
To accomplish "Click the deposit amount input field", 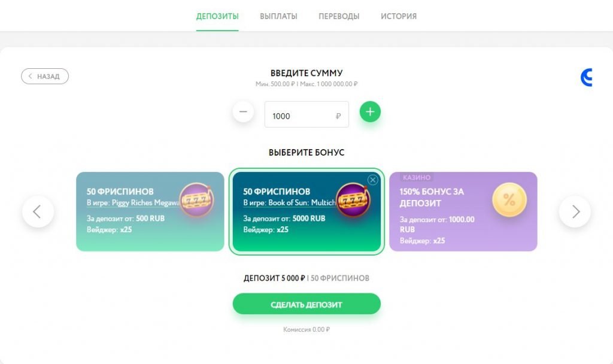I will (x=299, y=116).
